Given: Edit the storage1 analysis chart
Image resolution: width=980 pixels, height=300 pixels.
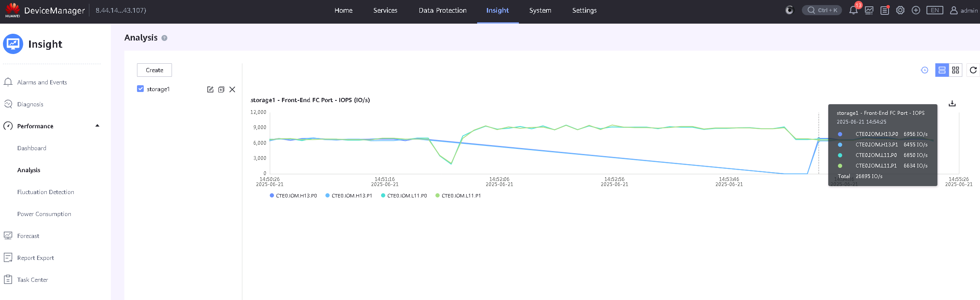Looking at the screenshot, I should [210, 89].
